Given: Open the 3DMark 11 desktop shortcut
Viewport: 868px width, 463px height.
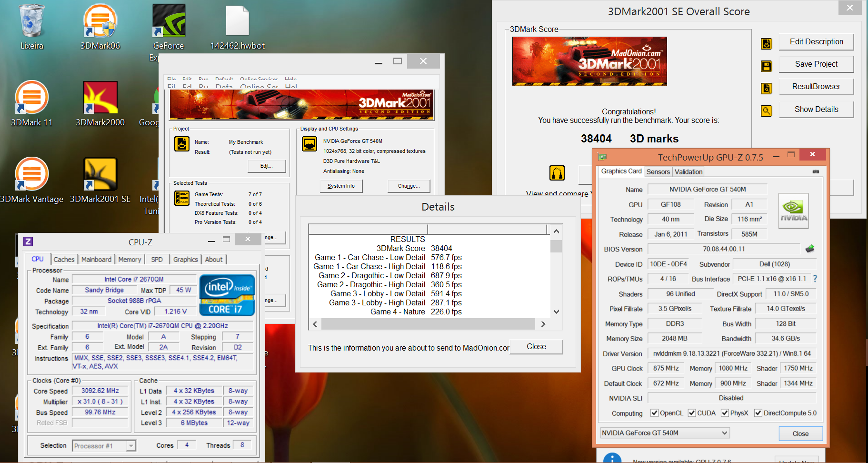Looking at the screenshot, I should 32,104.
